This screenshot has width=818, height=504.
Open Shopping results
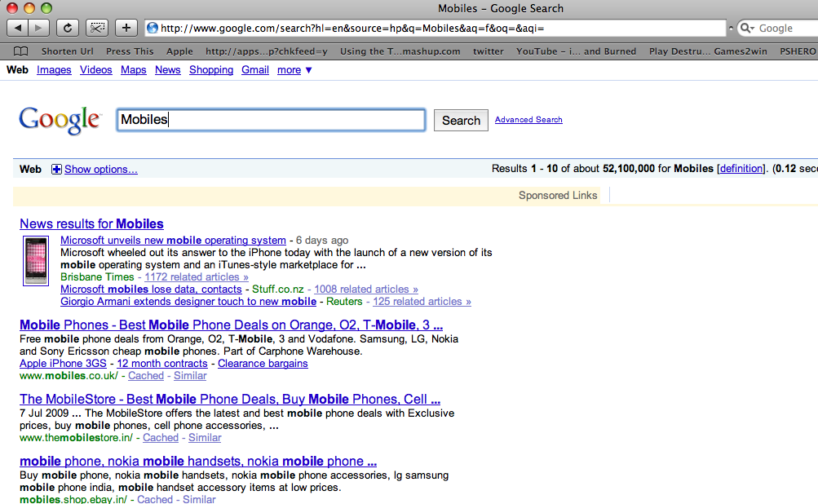click(211, 70)
